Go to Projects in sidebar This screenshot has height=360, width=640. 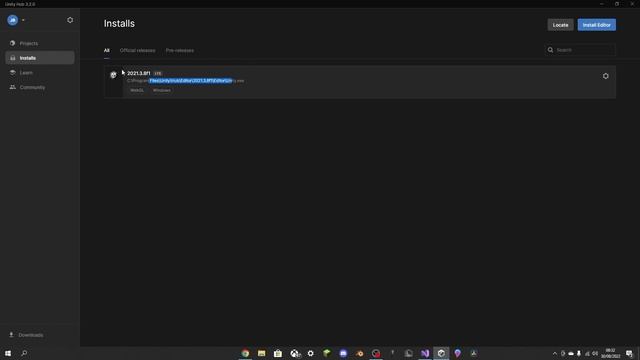(x=40, y=43)
